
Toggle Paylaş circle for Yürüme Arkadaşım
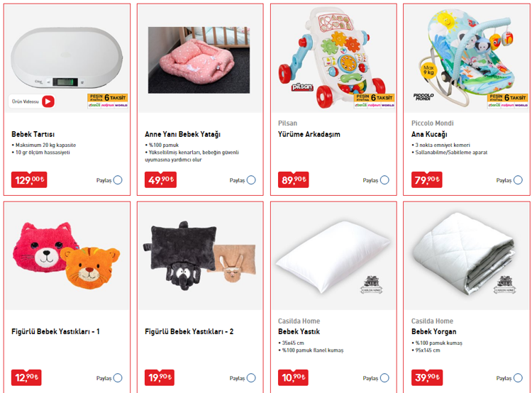[x=384, y=180]
